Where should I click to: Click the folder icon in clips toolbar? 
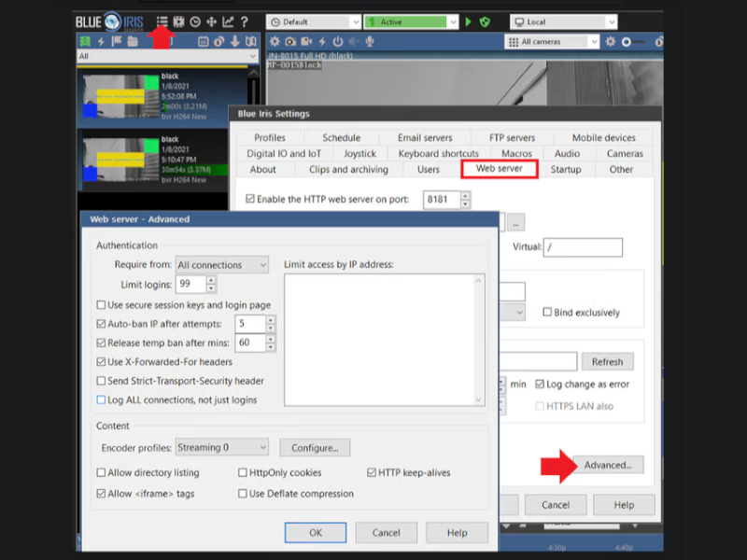(x=133, y=41)
